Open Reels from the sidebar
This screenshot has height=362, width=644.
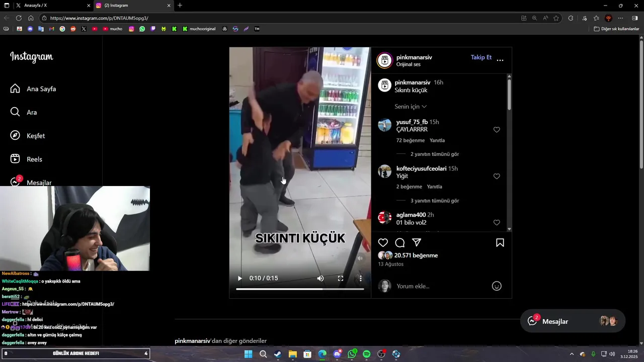tap(26, 159)
